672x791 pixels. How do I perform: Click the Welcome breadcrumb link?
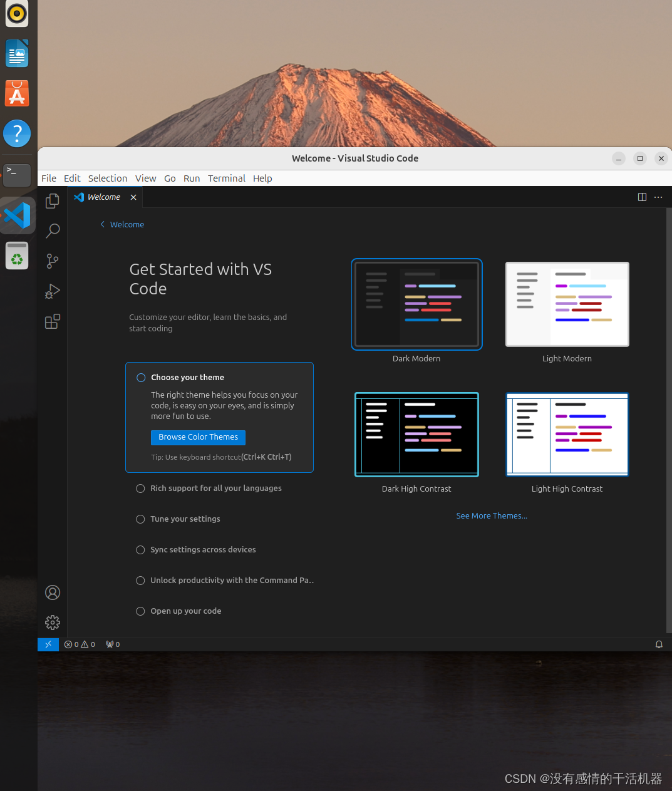coord(127,225)
